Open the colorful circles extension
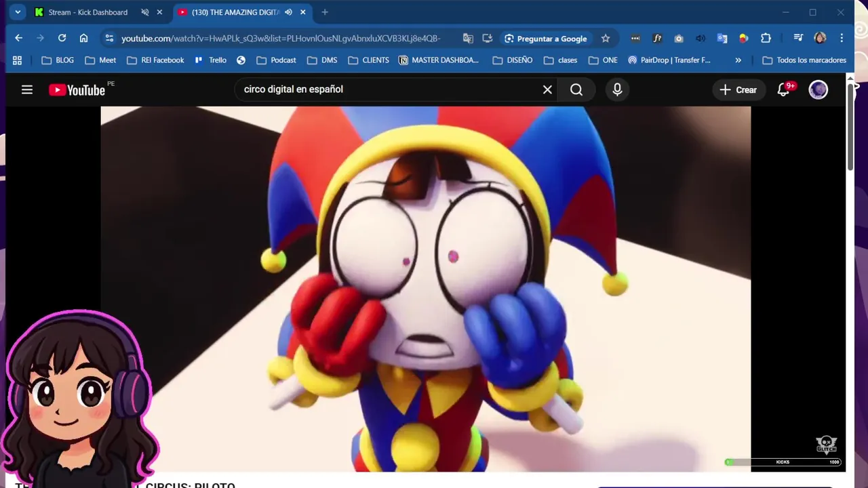868x488 pixels. tap(744, 39)
